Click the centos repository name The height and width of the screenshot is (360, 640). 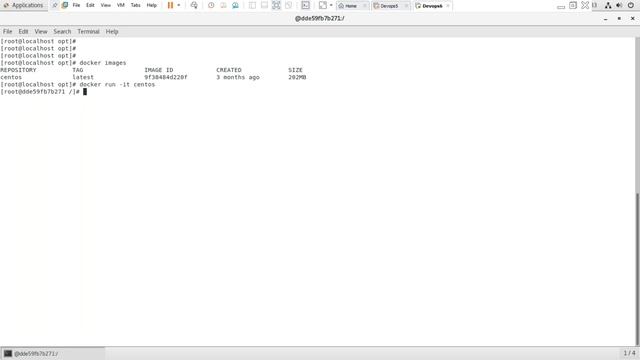coord(11,77)
